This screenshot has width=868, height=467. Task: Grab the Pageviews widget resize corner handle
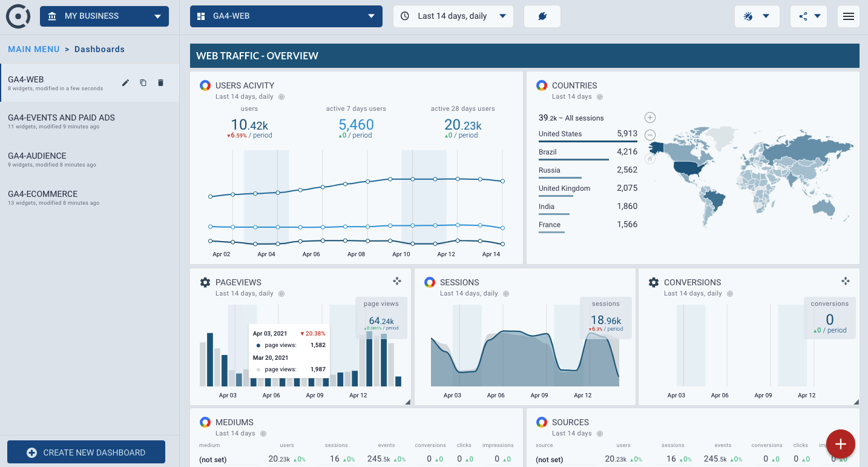coord(407,402)
